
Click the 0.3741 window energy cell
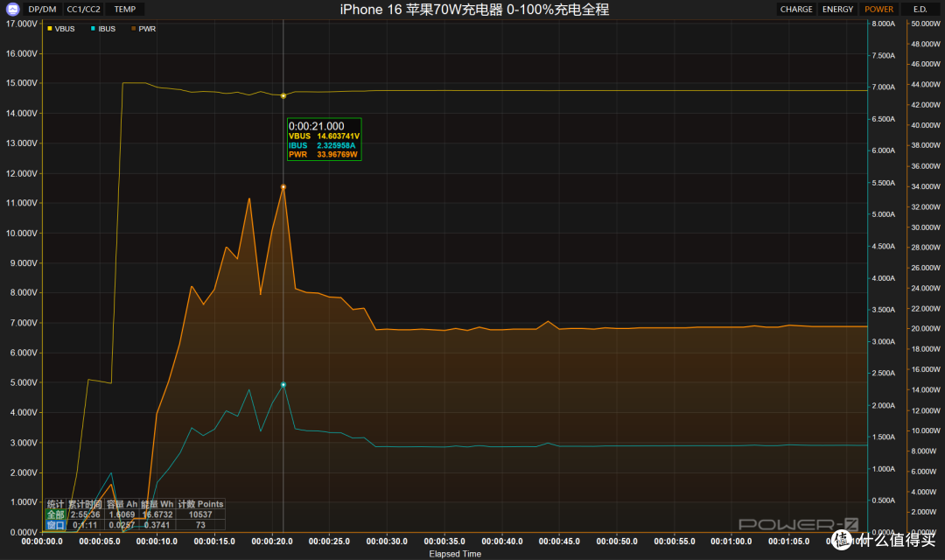tap(157, 525)
